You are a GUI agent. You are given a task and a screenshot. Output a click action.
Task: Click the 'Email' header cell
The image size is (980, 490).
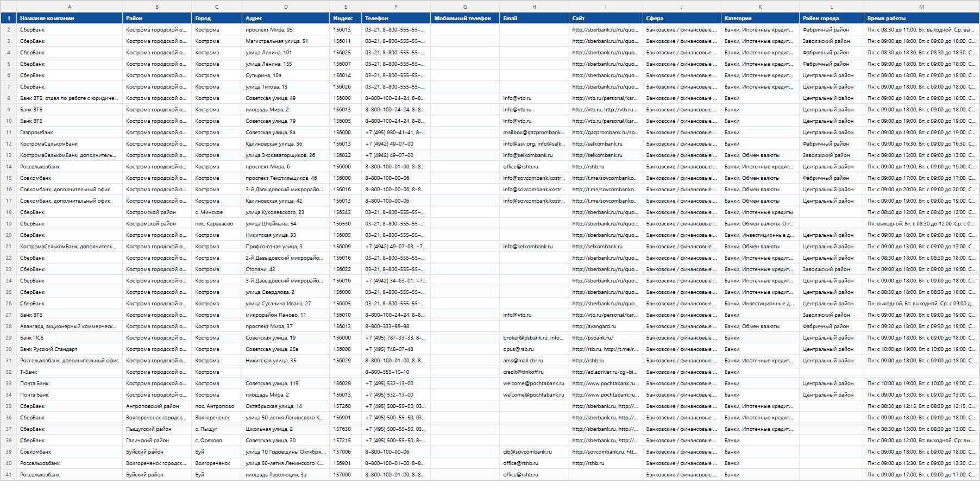534,18
